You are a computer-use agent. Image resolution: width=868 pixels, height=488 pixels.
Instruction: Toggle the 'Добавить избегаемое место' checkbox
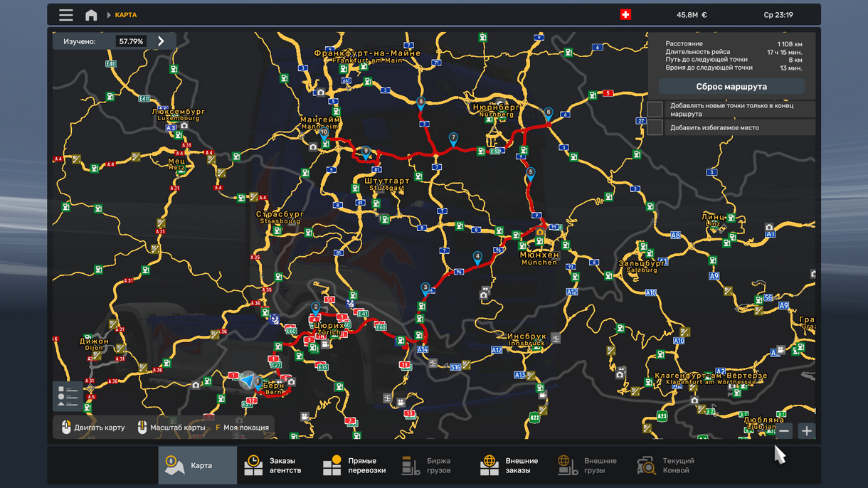point(655,128)
